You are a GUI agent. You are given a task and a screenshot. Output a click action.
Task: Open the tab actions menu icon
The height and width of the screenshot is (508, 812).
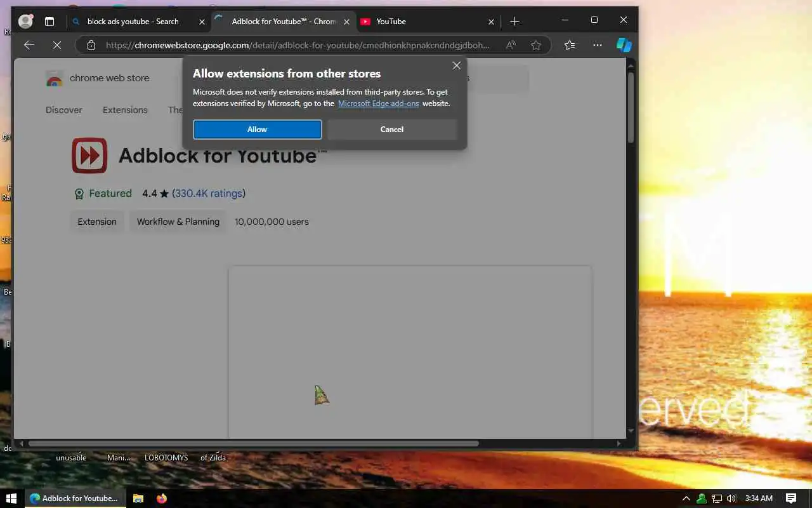(x=49, y=22)
